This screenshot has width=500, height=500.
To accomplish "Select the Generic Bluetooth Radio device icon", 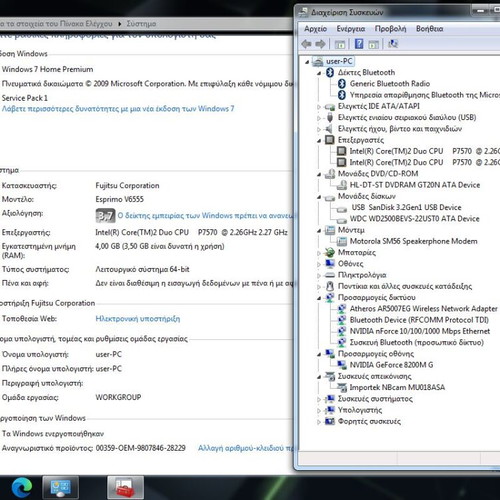I will tap(342, 84).
